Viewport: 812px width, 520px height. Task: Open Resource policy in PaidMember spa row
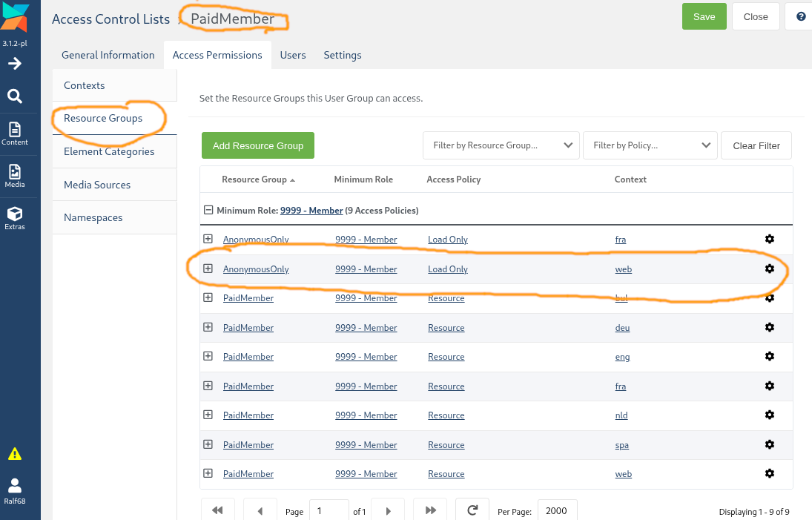(446, 445)
